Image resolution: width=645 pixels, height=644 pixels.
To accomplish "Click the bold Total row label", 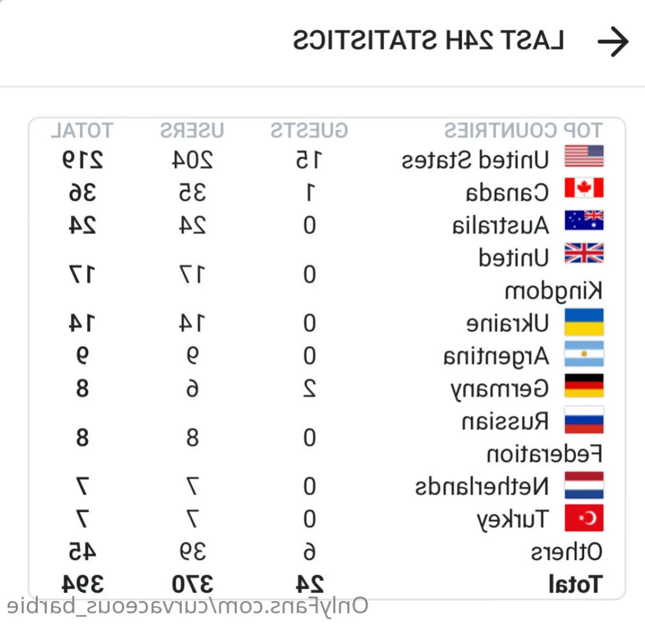I will pos(575,584).
